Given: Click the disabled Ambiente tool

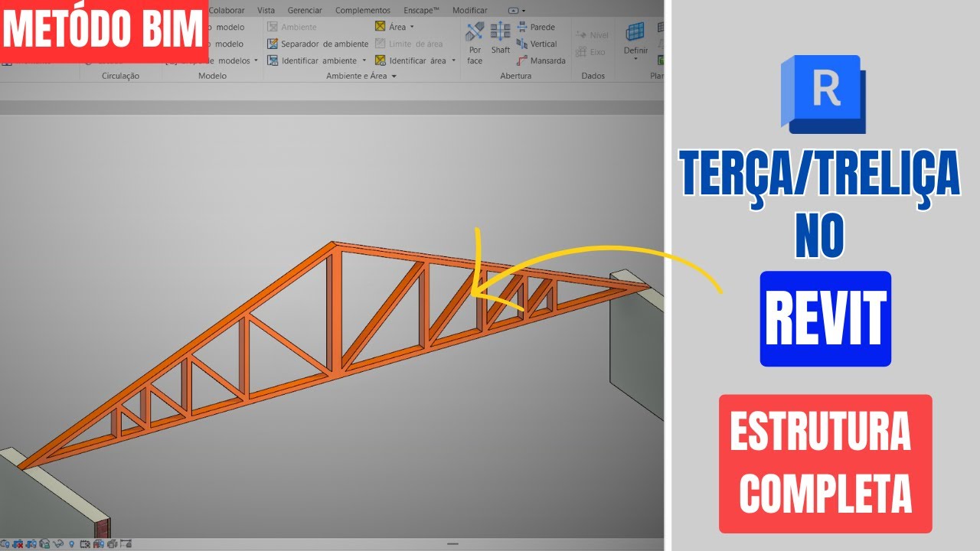Looking at the screenshot, I should [x=292, y=27].
